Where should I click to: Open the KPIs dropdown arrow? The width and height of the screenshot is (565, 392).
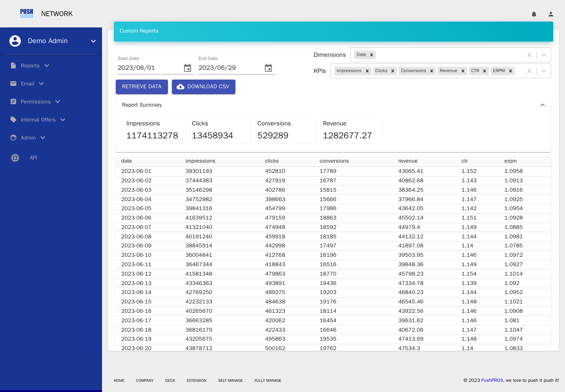click(544, 71)
